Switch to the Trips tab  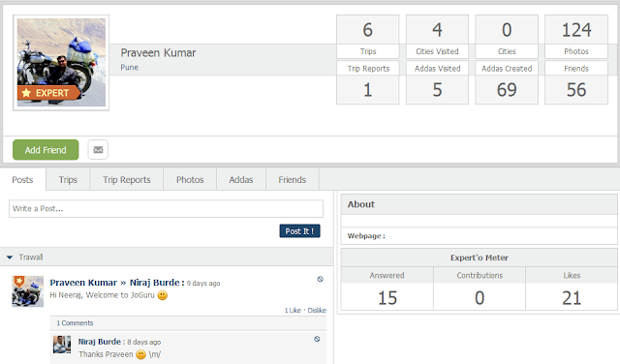coord(68,180)
